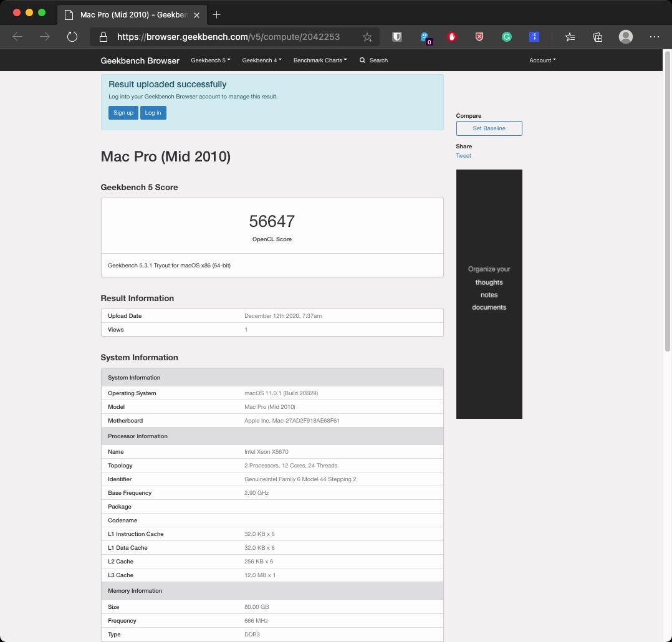Click the Views count 1
Screen dimensions: 672x642
pos(246,330)
